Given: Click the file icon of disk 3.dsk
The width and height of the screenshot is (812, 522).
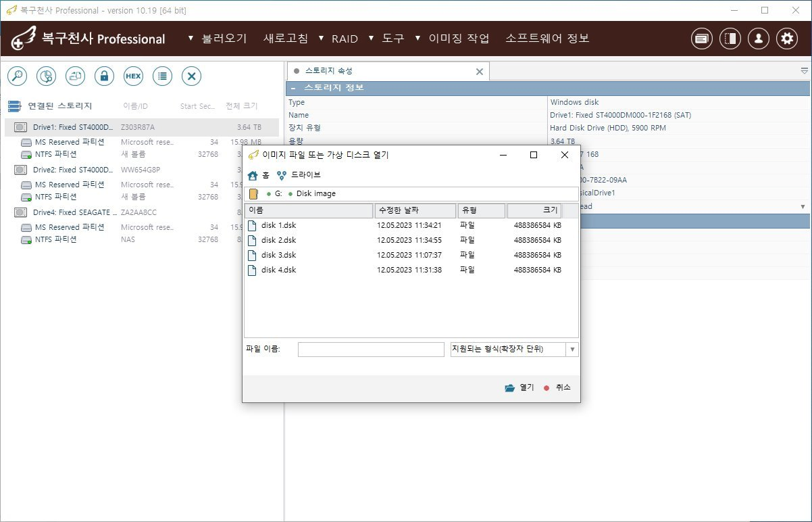Looking at the screenshot, I should point(252,255).
